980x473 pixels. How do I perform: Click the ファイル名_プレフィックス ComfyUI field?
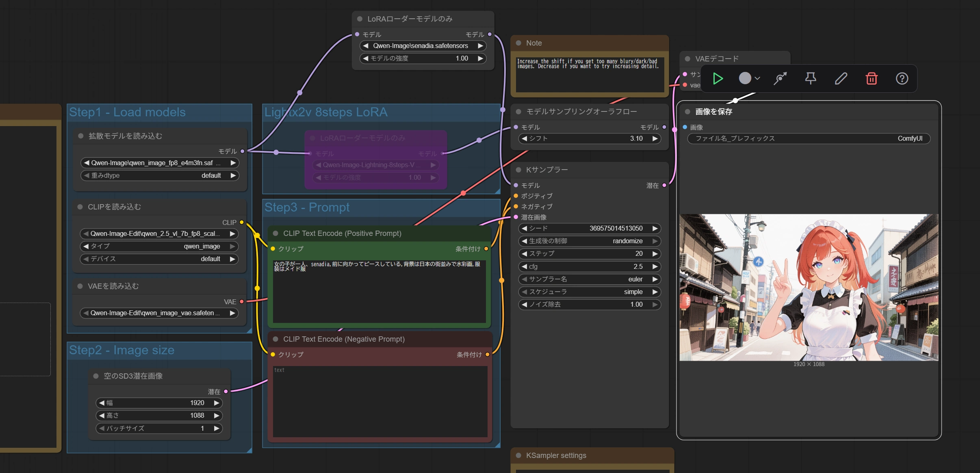[809, 139]
